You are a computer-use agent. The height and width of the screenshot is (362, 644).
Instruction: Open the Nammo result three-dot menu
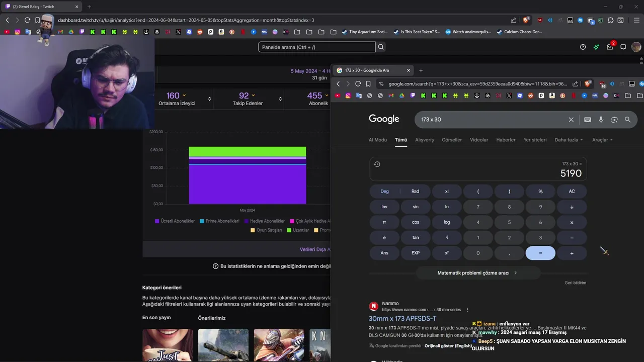coord(467,310)
